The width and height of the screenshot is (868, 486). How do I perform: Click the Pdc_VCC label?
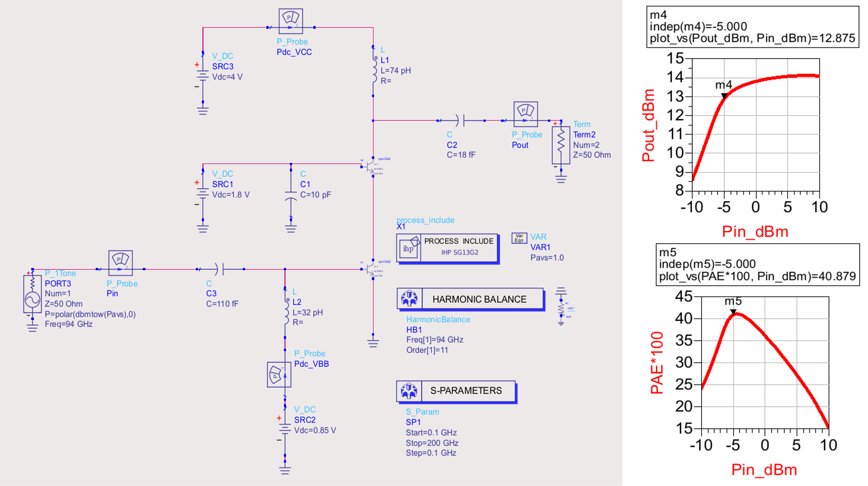point(294,52)
